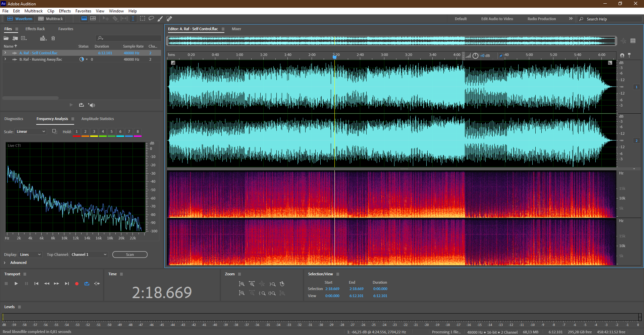The image size is (644, 335).
Task: Click the Files panel search field
Action: pyautogui.click(x=128, y=38)
